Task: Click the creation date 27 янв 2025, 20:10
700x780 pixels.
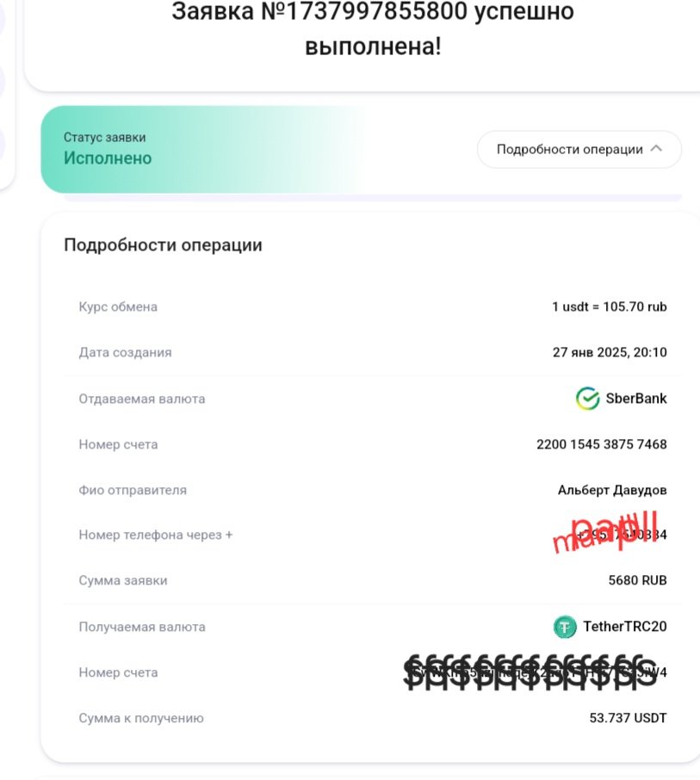Action: point(610,353)
